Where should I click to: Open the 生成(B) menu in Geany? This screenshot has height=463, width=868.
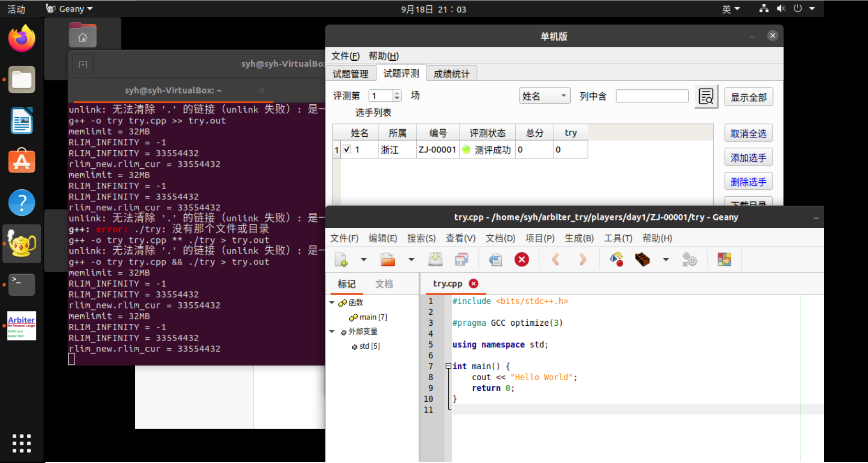tap(579, 238)
